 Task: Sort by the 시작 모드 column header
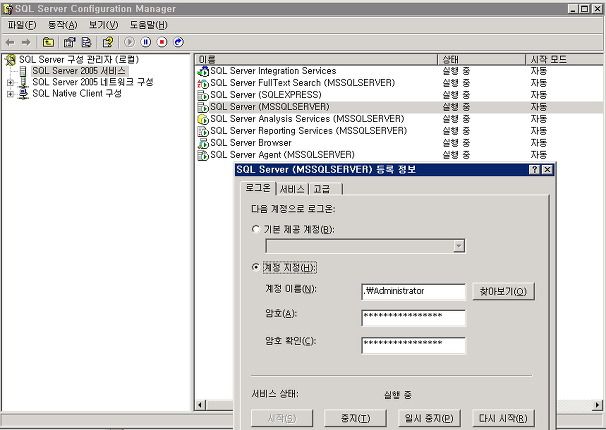point(564,59)
